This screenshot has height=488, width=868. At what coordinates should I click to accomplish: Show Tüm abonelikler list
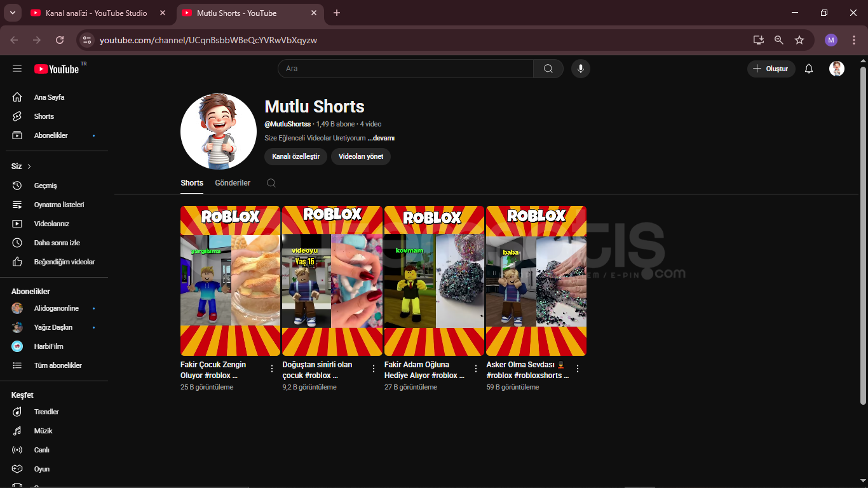pyautogui.click(x=57, y=365)
